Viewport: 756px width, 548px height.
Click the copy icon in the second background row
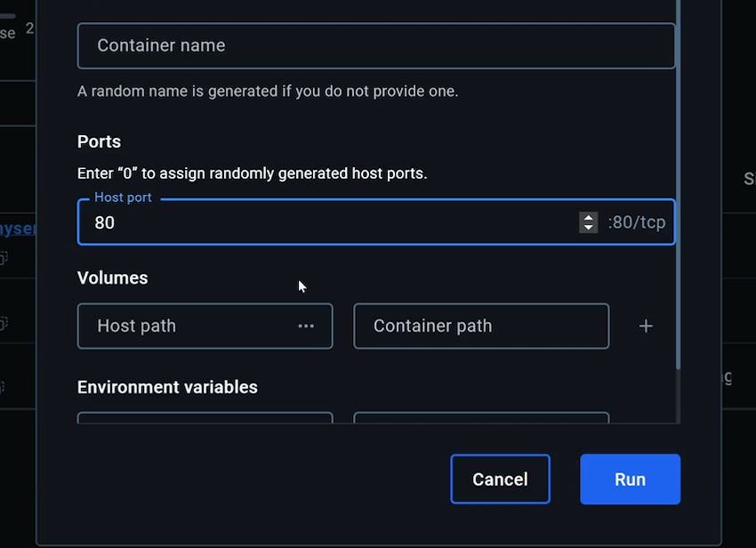point(3,322)
